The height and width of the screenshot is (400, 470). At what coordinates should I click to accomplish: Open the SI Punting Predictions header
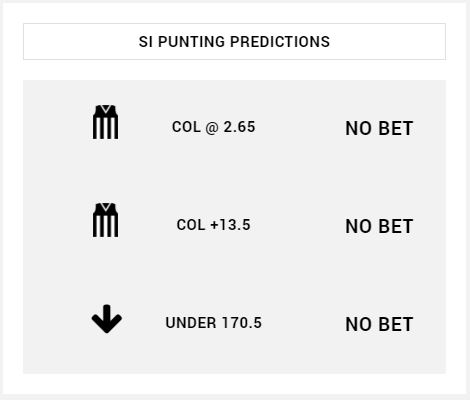coord(234,42)
